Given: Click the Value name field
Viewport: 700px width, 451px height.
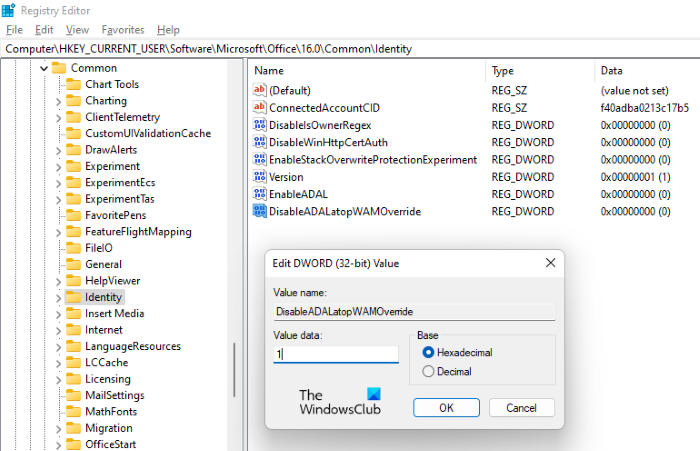Looking at the screenshot, I should click(414, 311).
